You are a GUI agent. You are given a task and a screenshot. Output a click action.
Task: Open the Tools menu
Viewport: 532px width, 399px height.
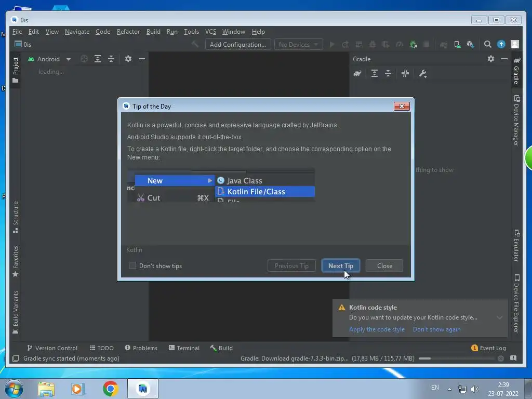(x=191, y=32)
